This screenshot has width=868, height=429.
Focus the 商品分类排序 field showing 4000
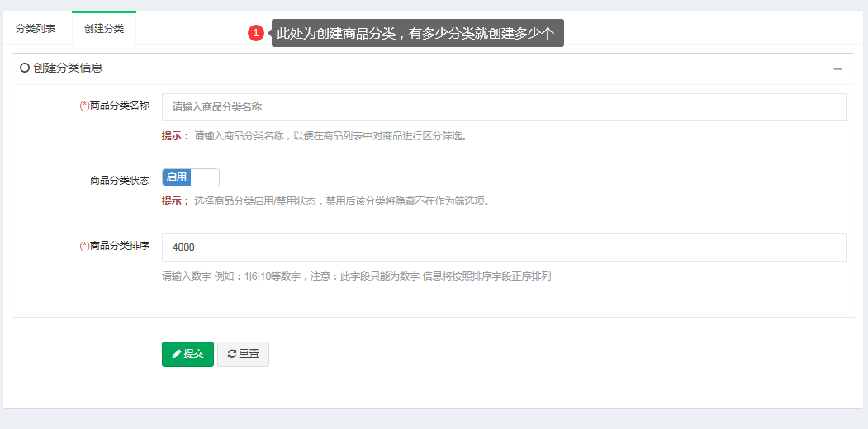(504, 247)
